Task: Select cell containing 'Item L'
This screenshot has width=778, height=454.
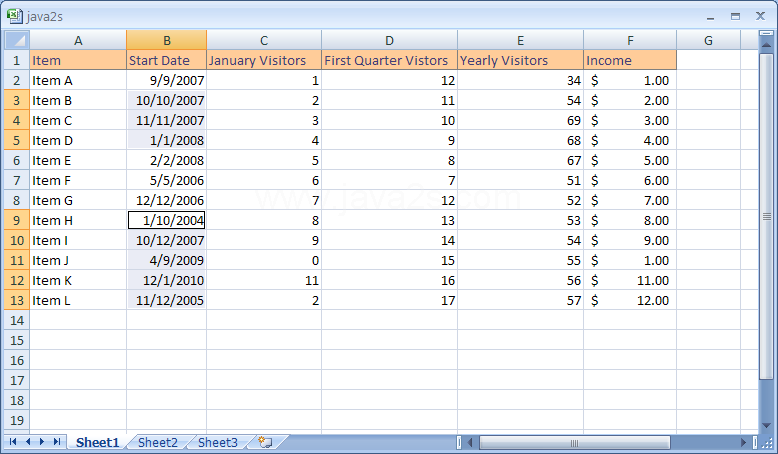Action: tap(78, 300)
